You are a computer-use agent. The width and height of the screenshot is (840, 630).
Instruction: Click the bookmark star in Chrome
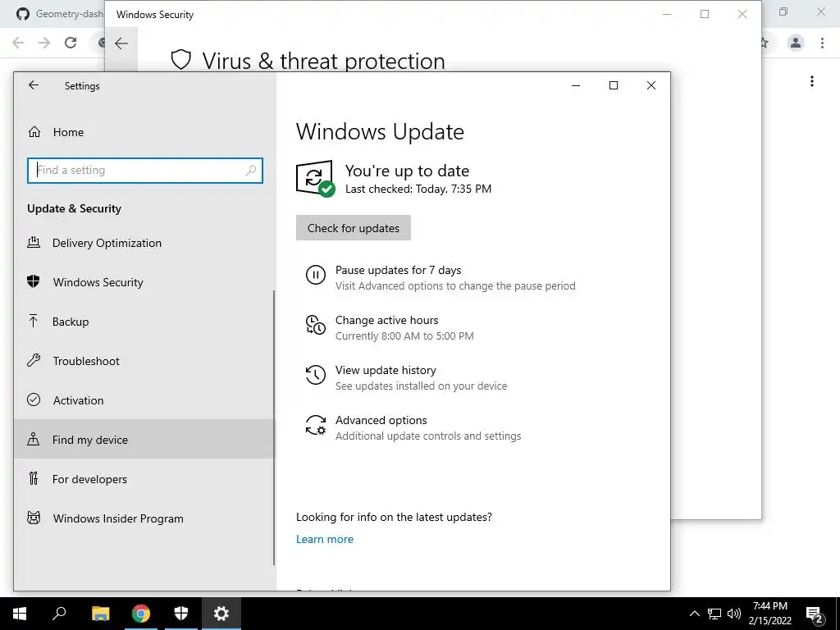tap(765, 43)
